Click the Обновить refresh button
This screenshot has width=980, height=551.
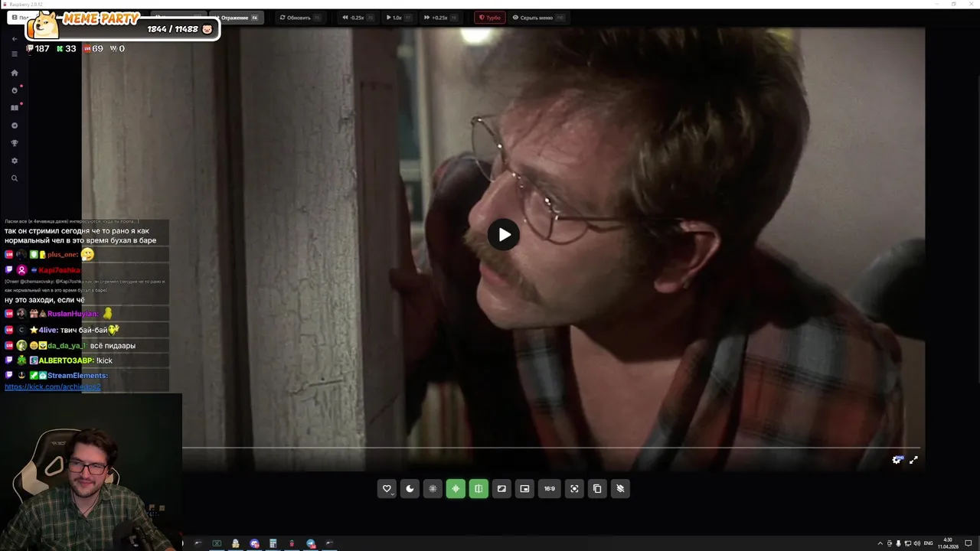[300, 18]
